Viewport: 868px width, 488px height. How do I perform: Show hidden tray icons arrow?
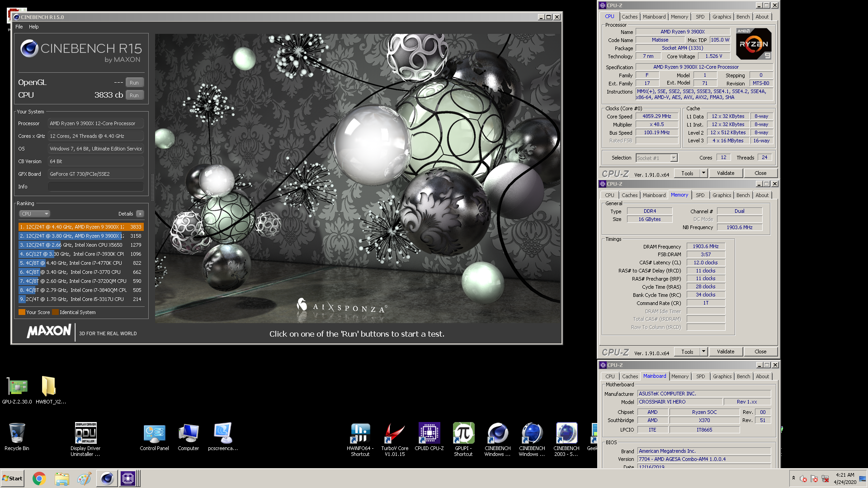click(793, 478)
